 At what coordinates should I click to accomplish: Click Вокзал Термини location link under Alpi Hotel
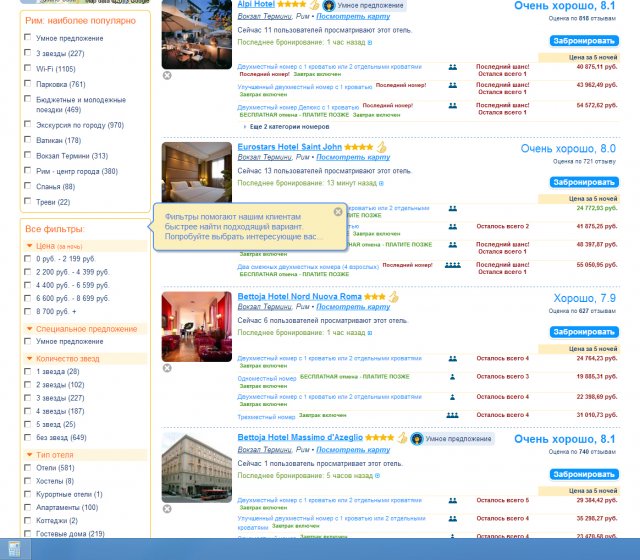[264, 16]
